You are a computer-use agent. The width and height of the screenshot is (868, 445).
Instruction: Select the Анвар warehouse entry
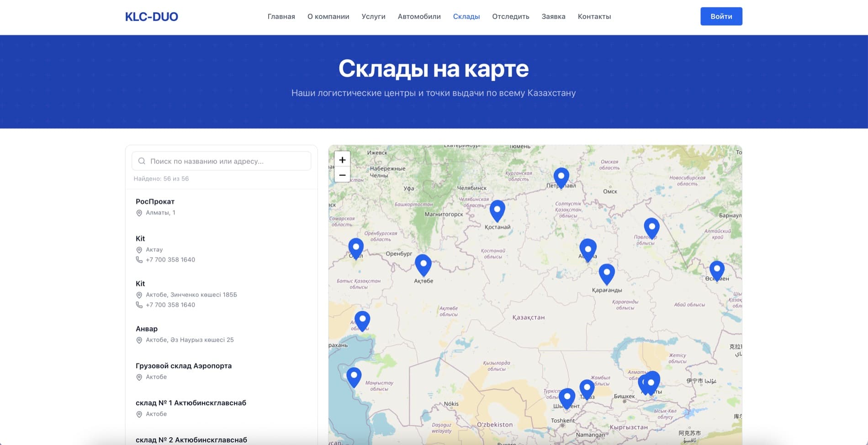pyautogui.click(x=222, y=334)
